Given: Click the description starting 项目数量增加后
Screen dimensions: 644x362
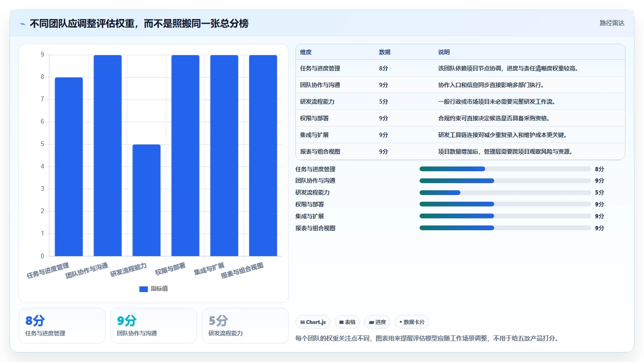Looking at the screenshot, I should 505,152.
